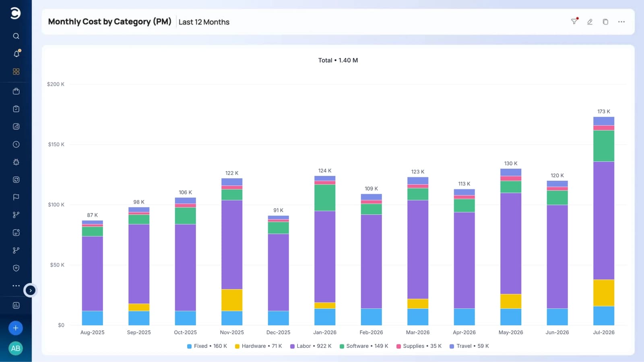The height and width of the screenshot is (362, 644).
Task: Click the green Software segment of Jan-2026 bar
Action: 325,198
